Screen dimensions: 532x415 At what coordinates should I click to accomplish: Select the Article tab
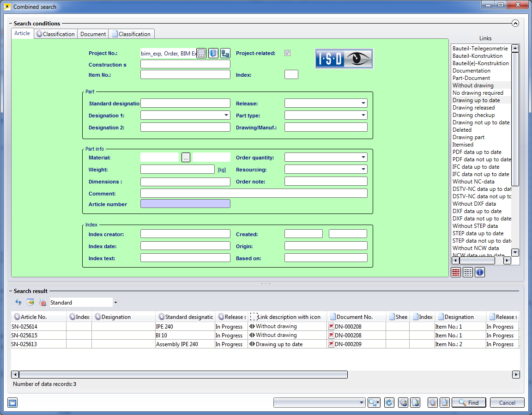tap(22, 34)
